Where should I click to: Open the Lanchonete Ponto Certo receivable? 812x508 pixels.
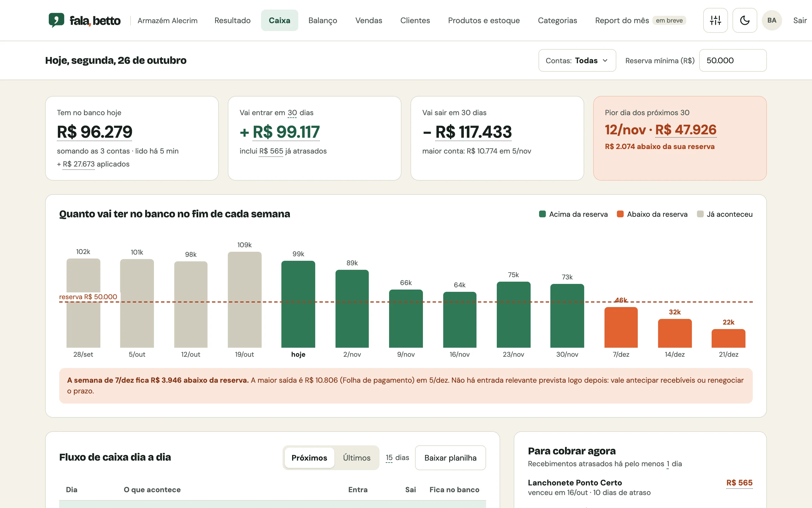coord(574,483)
